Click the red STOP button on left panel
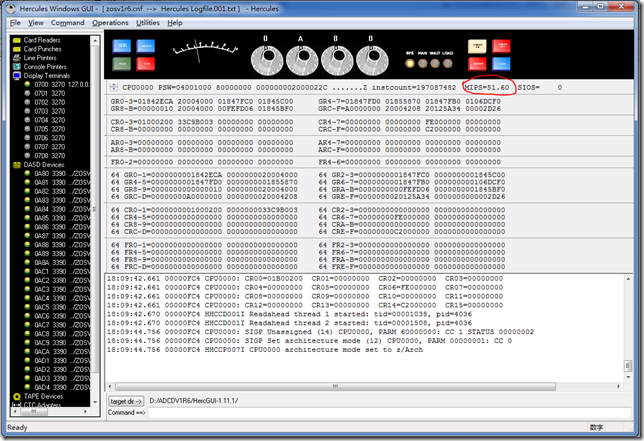Image resolution: width=644 pixels, height=441 pixels. tap(145, 64)
